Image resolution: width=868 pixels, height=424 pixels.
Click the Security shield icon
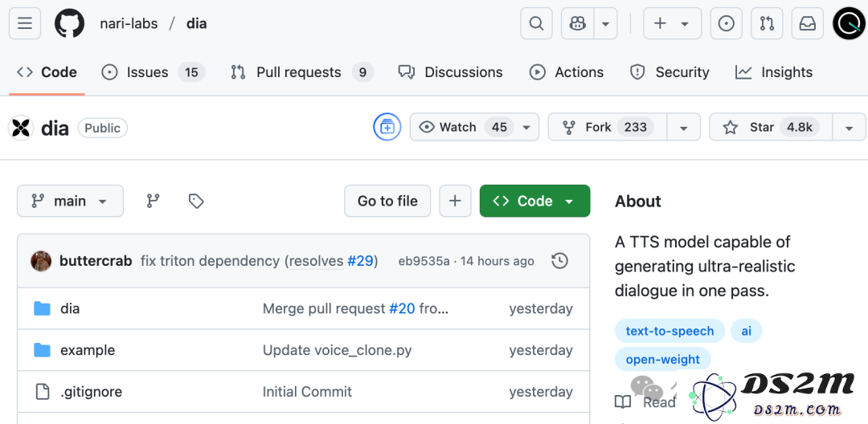(x=637, y=72)
